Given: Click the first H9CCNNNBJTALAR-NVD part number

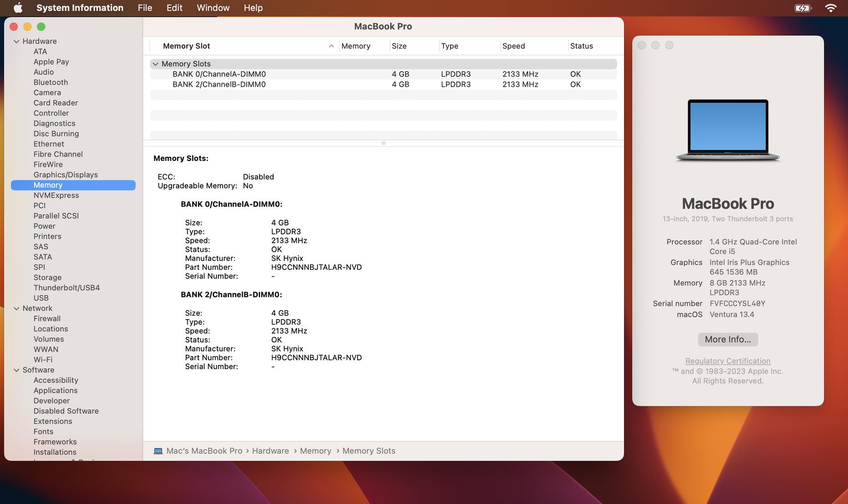Looking at the screenshot, I should (316, 267).
